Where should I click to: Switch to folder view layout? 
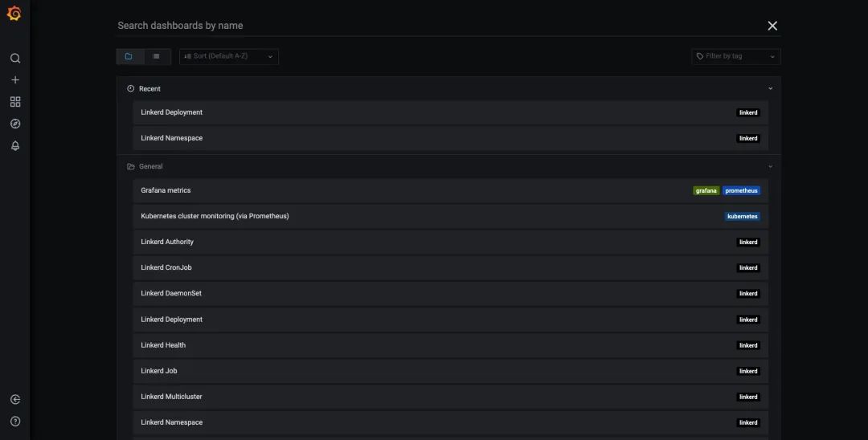coord(129,56)
